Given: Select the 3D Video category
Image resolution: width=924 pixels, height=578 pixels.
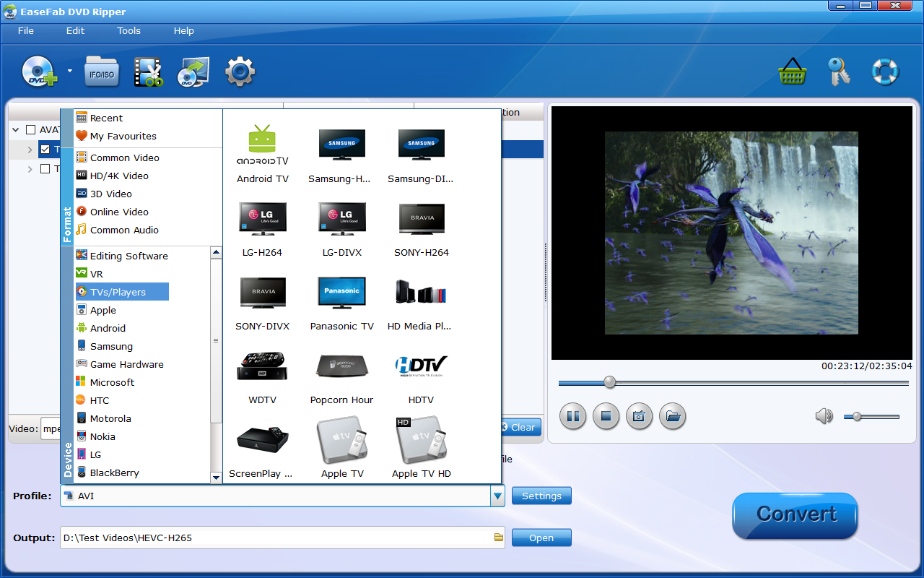Looking at the screenshot, I should tap(103, 194).
